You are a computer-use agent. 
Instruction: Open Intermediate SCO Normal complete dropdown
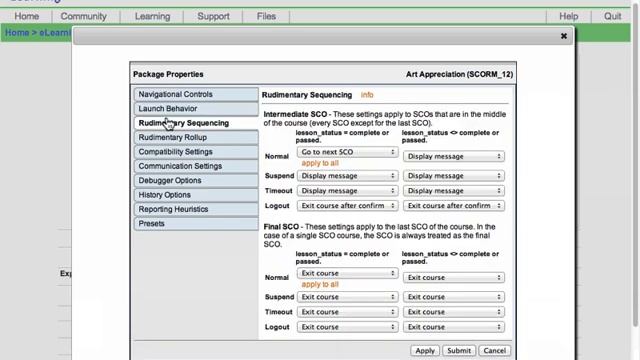pyautogui.click(x=347, y=152)
